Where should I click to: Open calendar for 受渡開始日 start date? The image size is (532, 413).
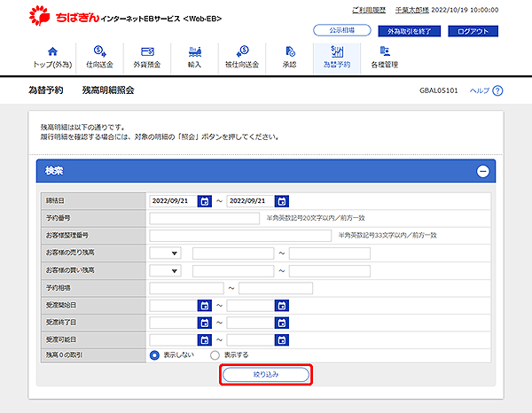click(x=205, y=306)
